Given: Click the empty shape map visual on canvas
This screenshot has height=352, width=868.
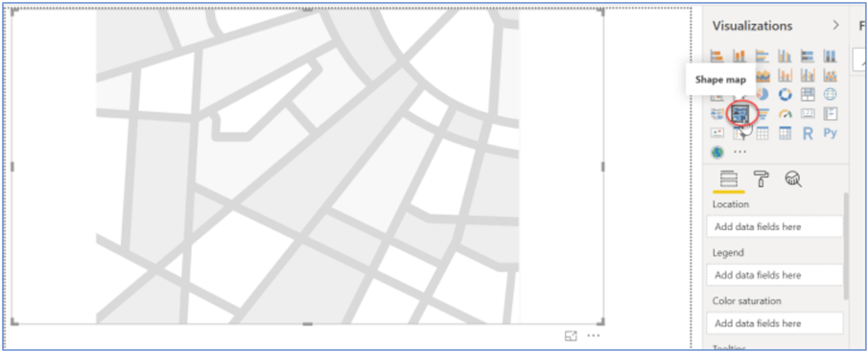Looking at the screenshot, I should 308,166.
